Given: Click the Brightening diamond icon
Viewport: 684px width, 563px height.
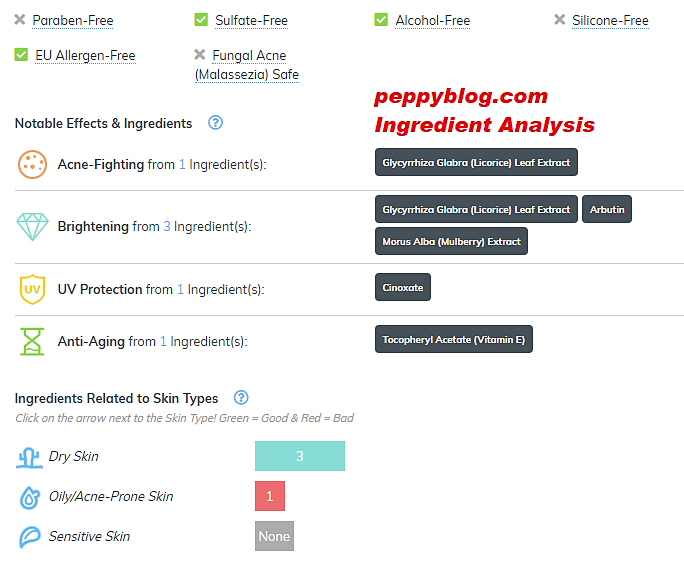Looking at the screenshot, I should pyautogui.click(x=32, y=226).
